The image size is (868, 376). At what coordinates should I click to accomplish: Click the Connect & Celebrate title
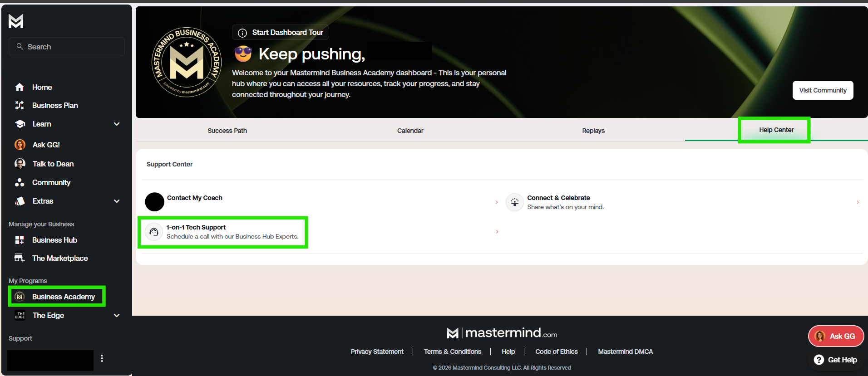(559, 198)
